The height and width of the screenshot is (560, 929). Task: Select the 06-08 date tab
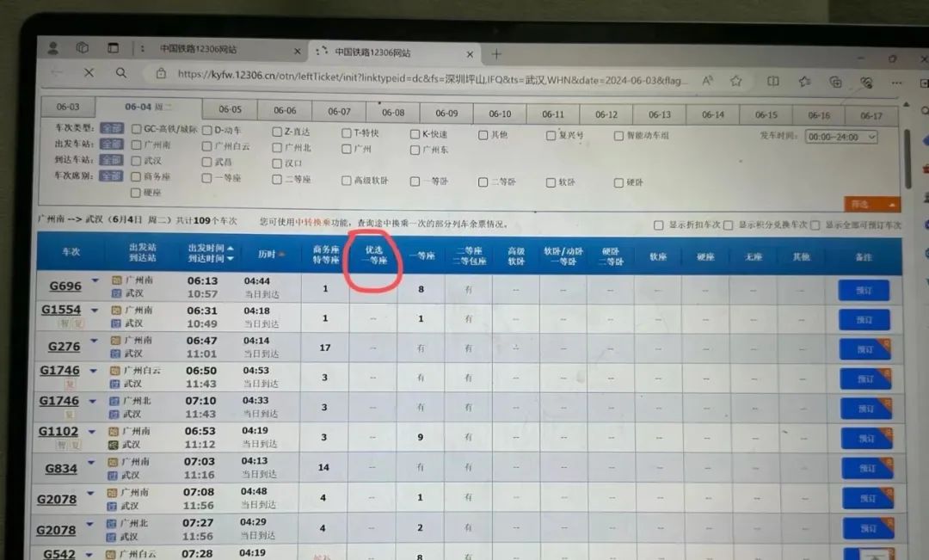[393, 112]
